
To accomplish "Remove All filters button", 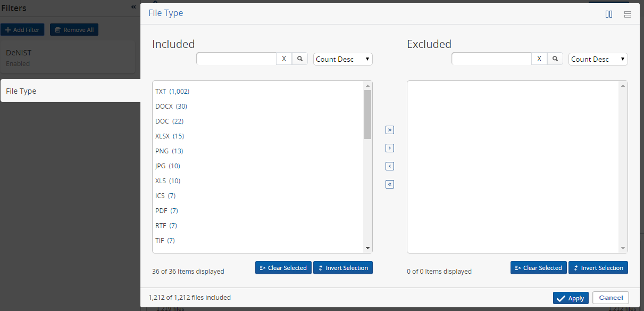I will pyautogui.click(x=74, y=30).
